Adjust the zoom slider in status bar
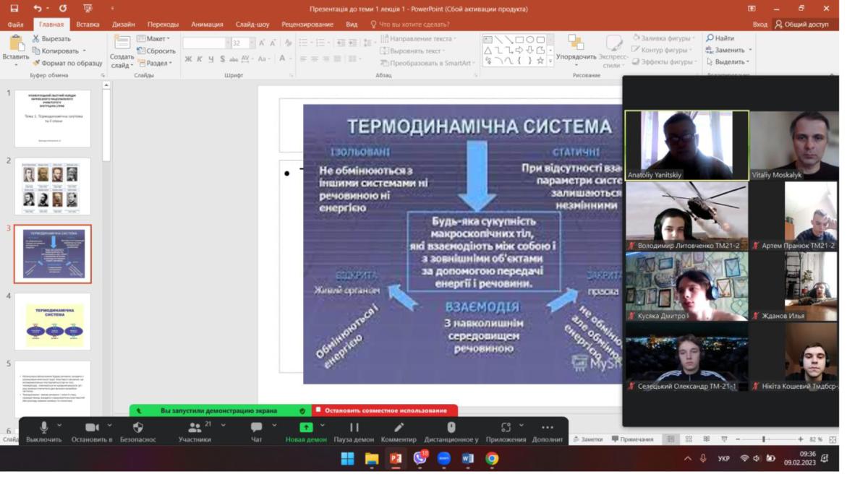This screenshot has height=482, width=868. click(x=763, y=439)
